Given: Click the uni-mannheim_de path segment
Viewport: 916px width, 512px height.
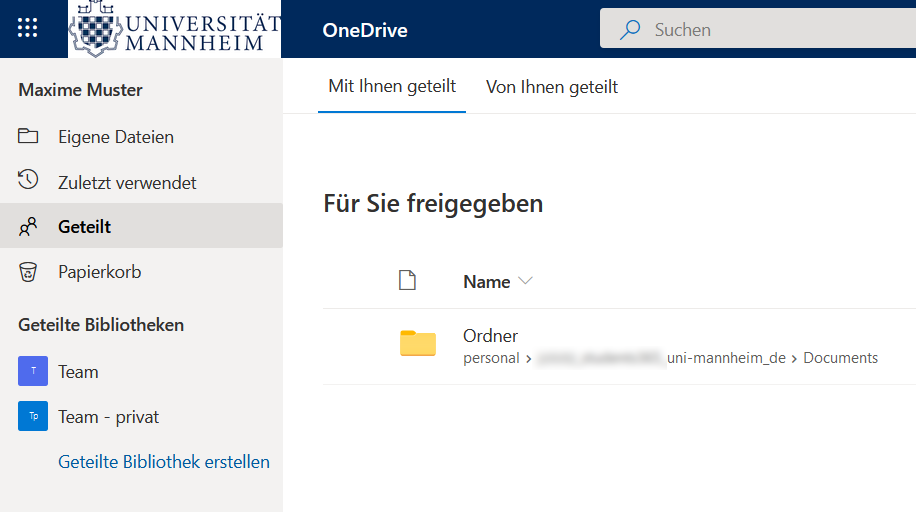Looking at the screenshot, I should pos(726,358).
